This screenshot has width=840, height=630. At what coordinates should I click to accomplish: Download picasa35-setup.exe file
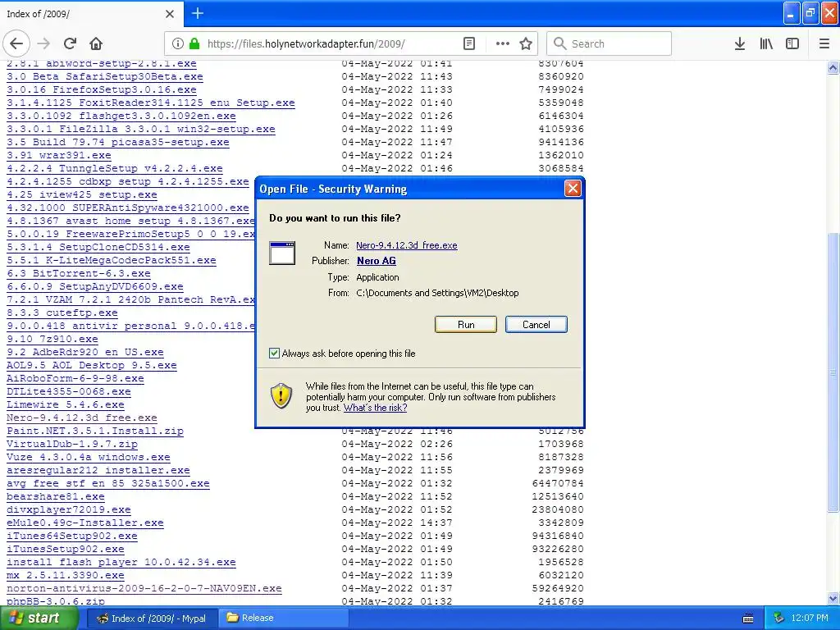[x=118, y=142]
